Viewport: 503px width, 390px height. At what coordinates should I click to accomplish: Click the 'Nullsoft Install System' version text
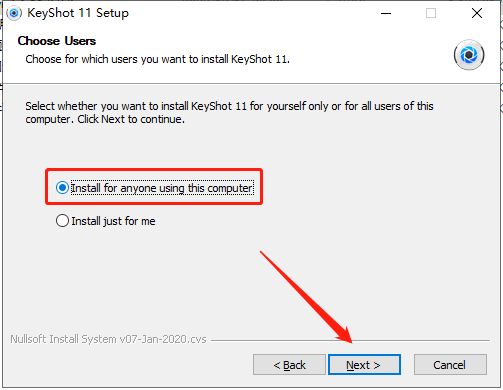(x=108, y=339)
